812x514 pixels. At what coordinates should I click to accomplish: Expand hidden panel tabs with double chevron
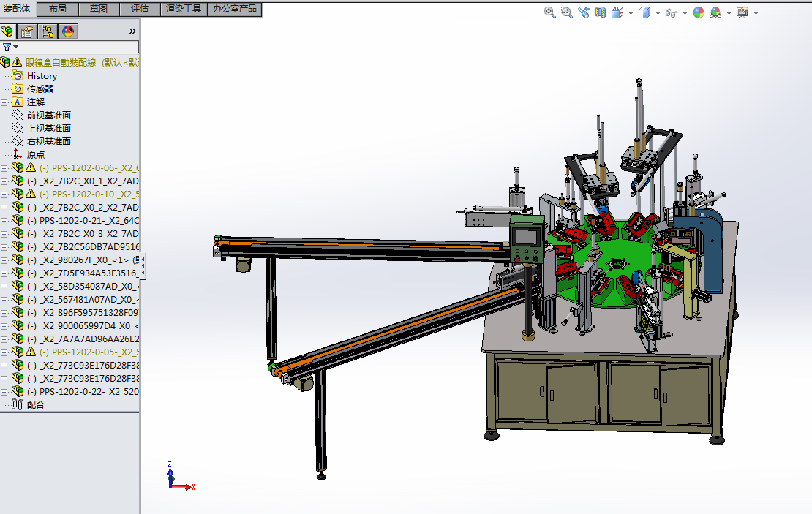tap(132, 31)
